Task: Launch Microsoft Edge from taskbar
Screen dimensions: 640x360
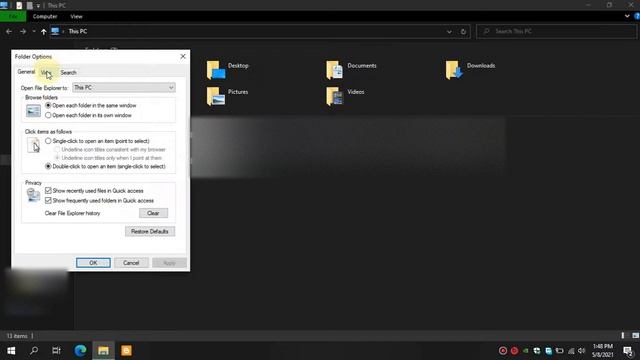Action: pyautogui.click(x=80, y=351)
